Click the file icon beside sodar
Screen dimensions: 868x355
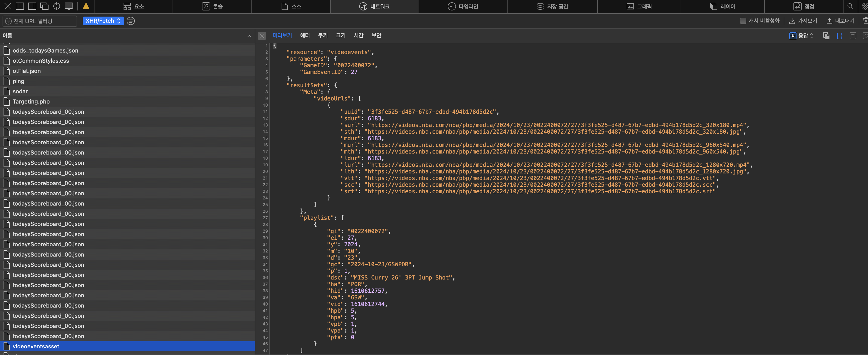pyautogui.click(x=6, y=91)
